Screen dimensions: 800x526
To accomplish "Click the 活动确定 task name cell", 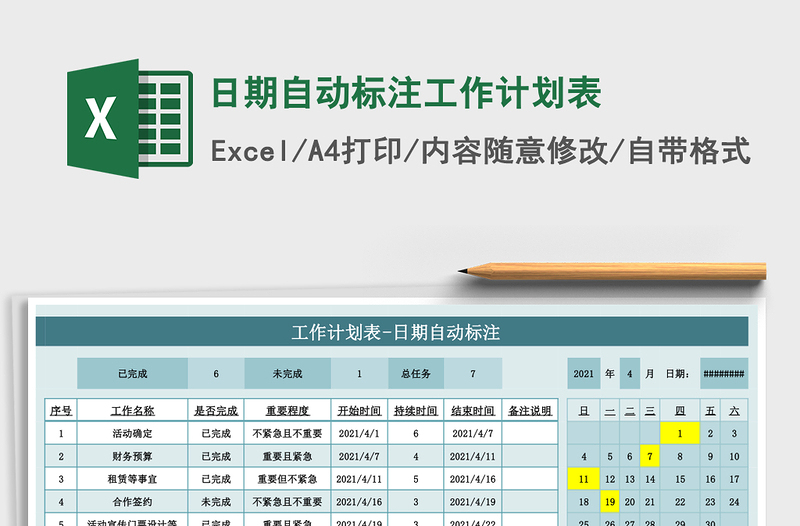I will click(132, 434).
